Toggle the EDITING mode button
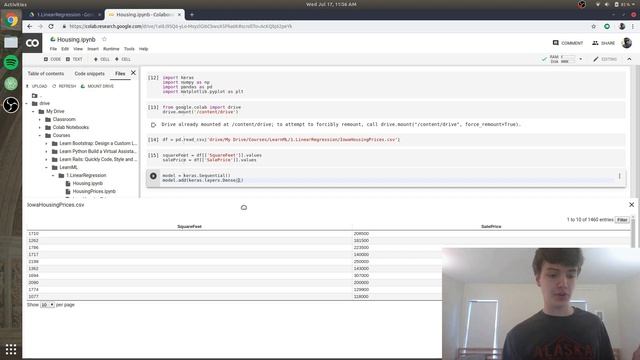This screenshot has width=640, height=360. click(605, 59)
